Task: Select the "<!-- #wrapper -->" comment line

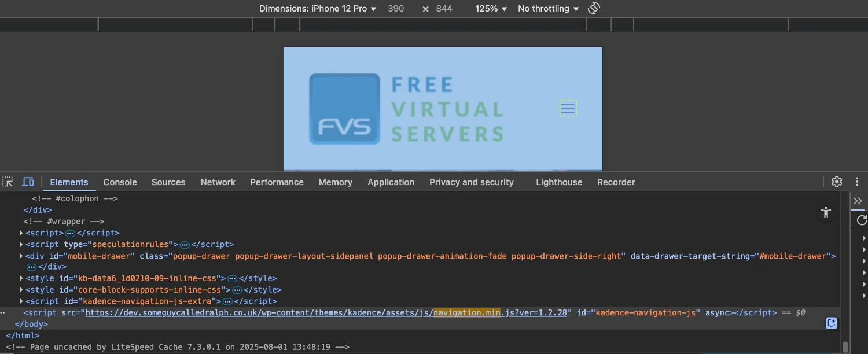Action: (64, 222)
